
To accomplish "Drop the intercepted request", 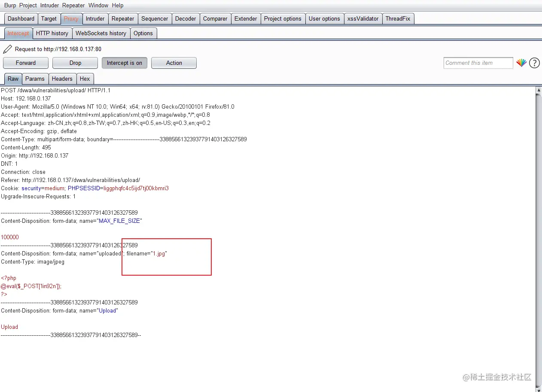I will (75, 63).
